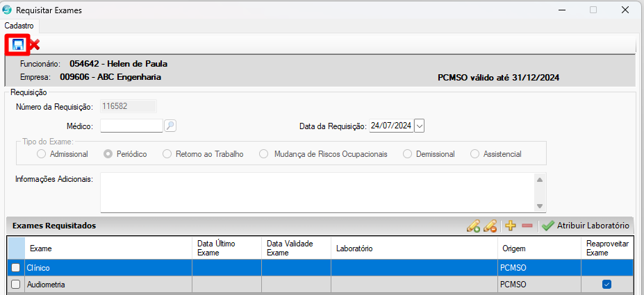Click the save floppy disk icon
The width and height of the screenshot is (644, 295).
[17, 45]
